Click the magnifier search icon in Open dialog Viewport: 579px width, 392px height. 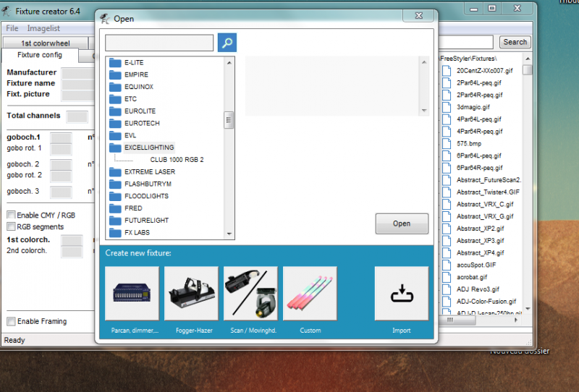pyautogui.click(x=227, y=43)
